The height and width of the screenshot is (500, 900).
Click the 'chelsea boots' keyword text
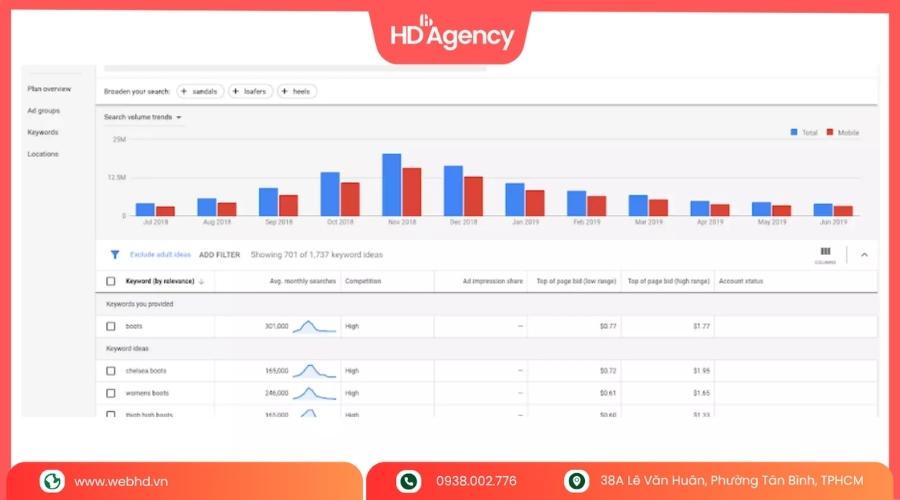click(146, 371)
